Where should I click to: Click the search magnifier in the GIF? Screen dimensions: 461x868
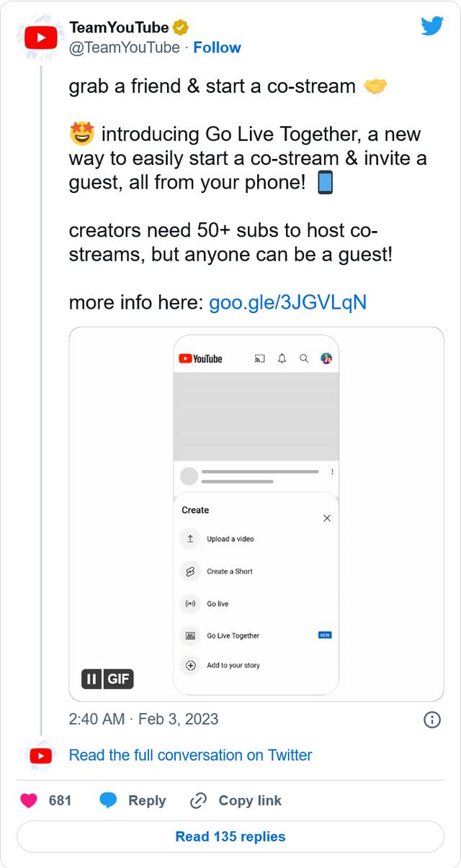click(x=304, y=358)
